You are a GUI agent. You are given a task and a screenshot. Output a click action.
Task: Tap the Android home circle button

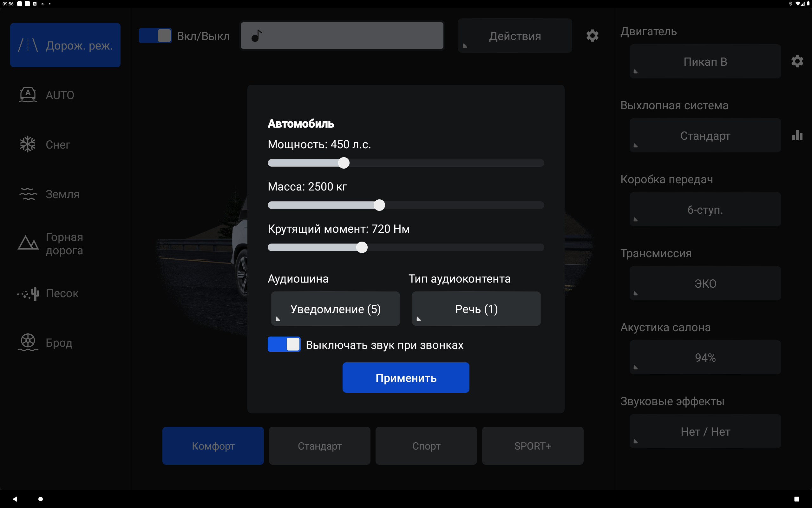tap(41, 499)
